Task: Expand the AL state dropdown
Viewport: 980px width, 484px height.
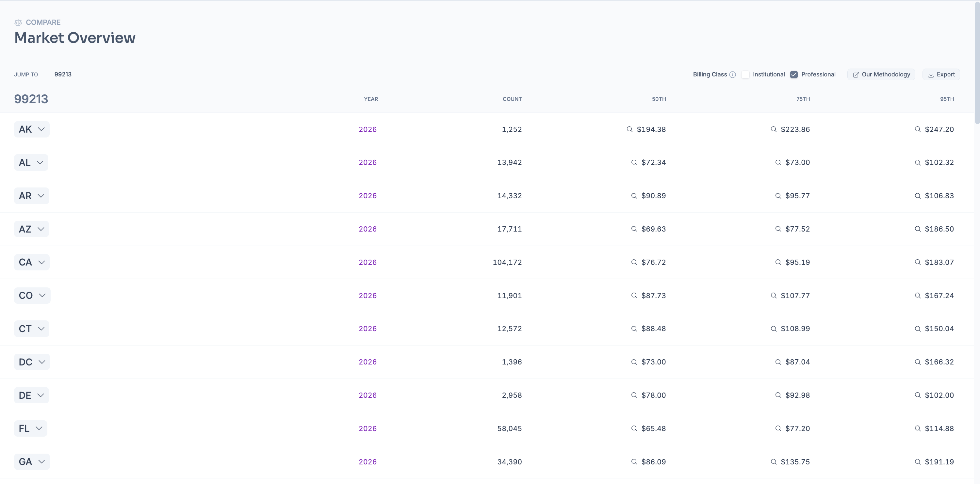Action: (x=31, y=162)
